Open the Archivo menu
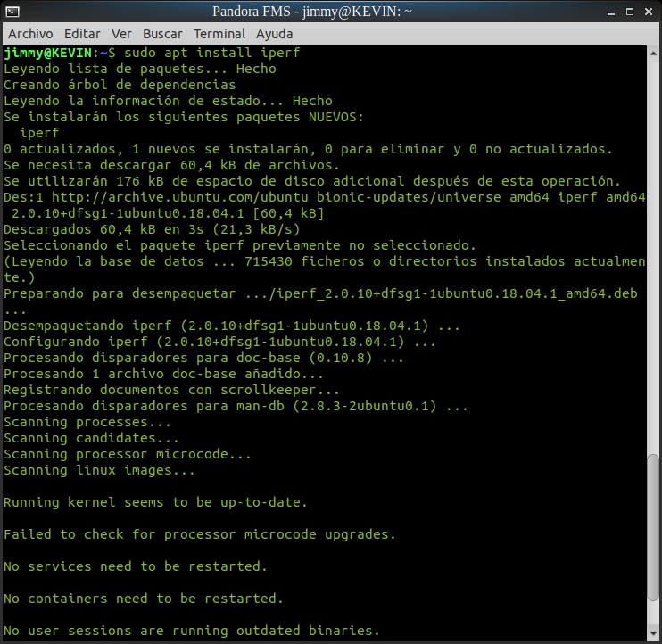Image resolution: width=662 pixels, height=644 pixels. coord(30,34)
